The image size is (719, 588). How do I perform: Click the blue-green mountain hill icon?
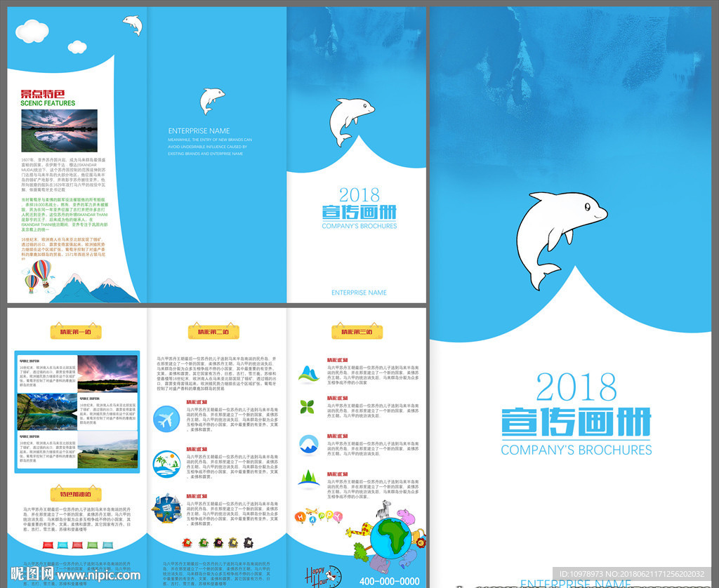[309, 373]
